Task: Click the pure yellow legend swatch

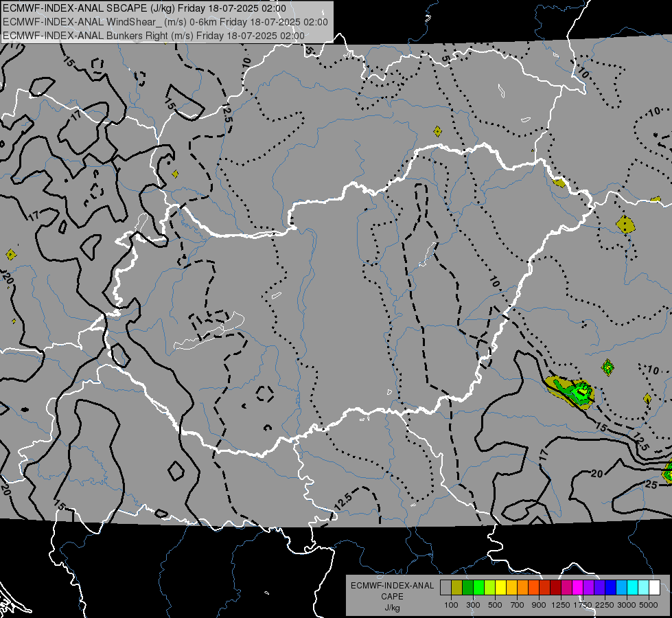Action: 500,587
